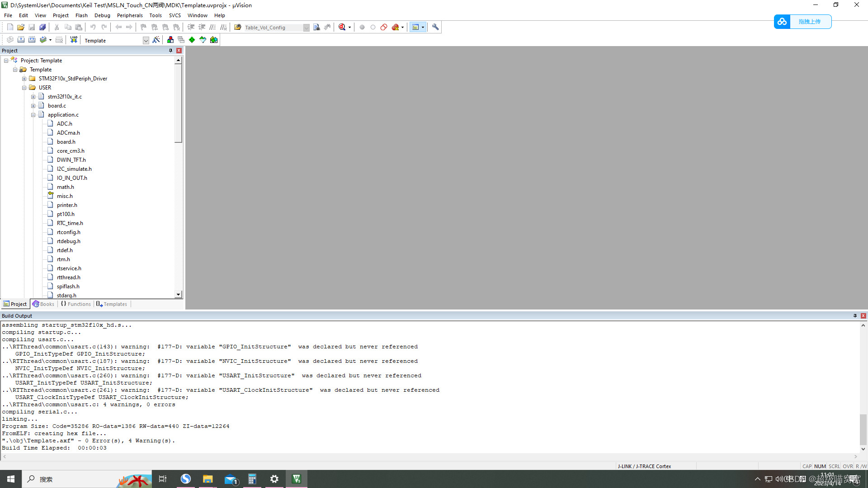Close the Project panel
This screenshot has height=488, width=868.
[x=179, y=51]
